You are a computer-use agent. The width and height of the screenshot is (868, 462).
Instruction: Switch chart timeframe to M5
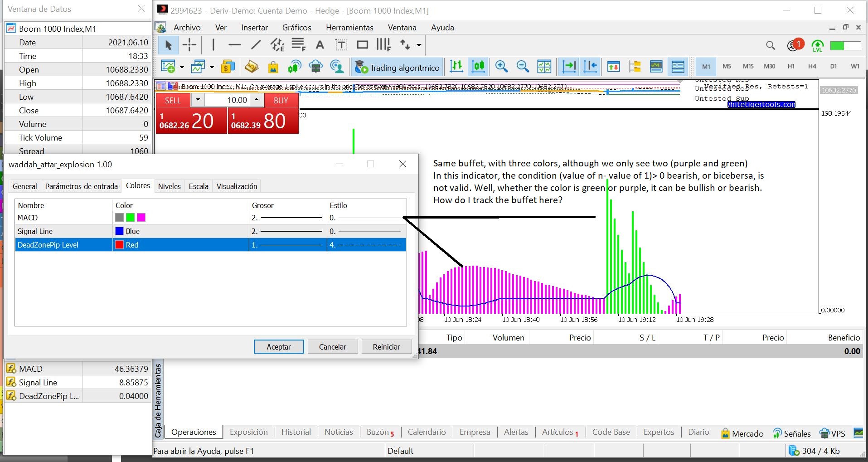pos(727,66)
